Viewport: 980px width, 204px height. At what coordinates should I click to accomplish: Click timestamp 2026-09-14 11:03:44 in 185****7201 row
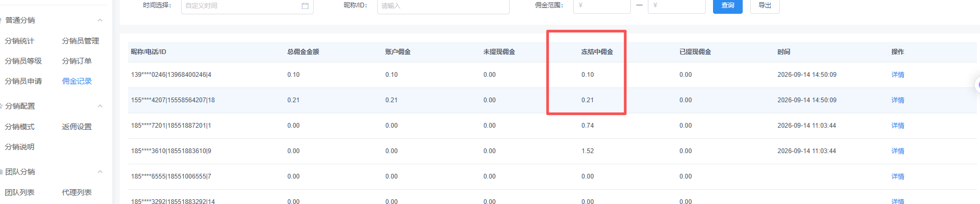(807, 126)
